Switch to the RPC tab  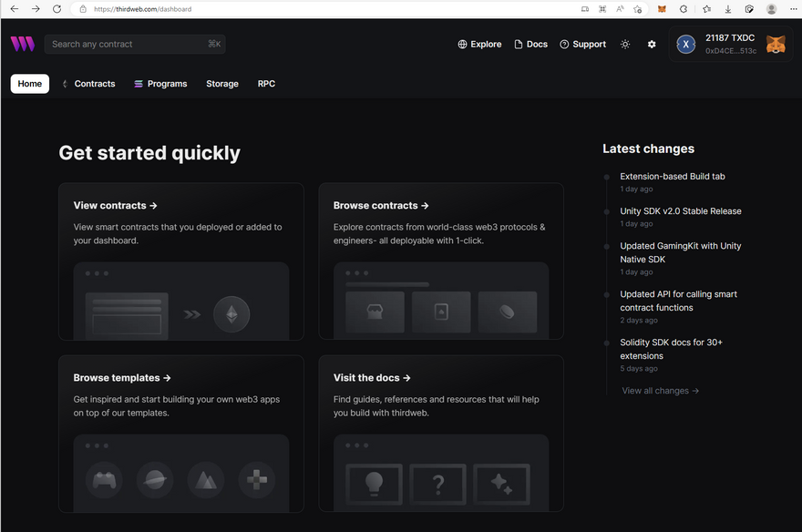(x=266, y=84)
